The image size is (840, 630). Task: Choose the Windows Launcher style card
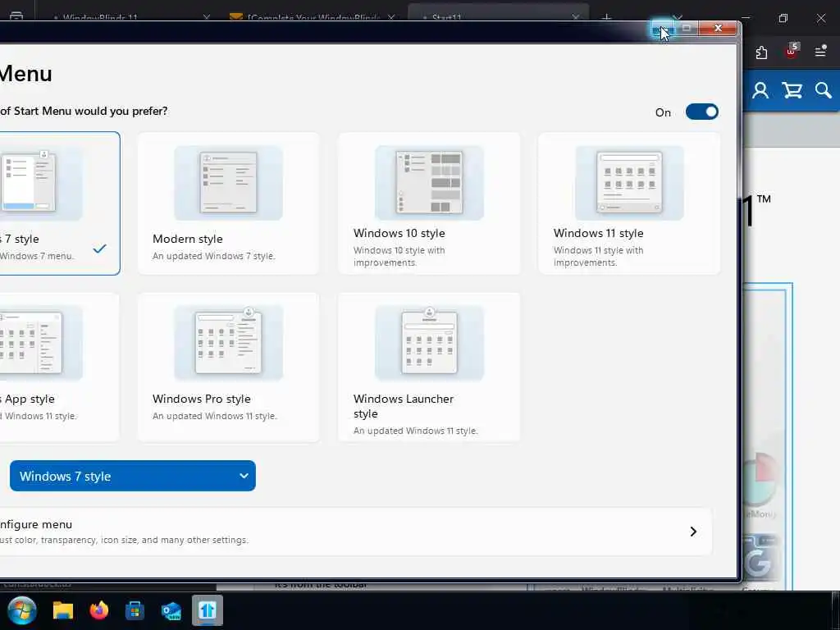429,367
